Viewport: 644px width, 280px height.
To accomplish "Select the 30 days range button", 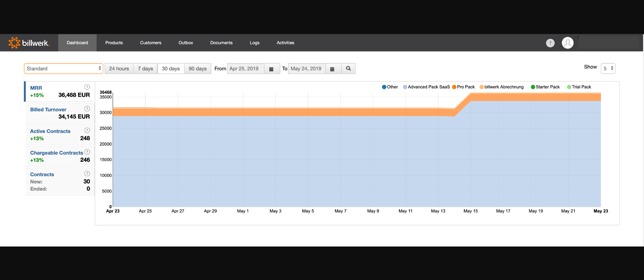I will (171, 69).
